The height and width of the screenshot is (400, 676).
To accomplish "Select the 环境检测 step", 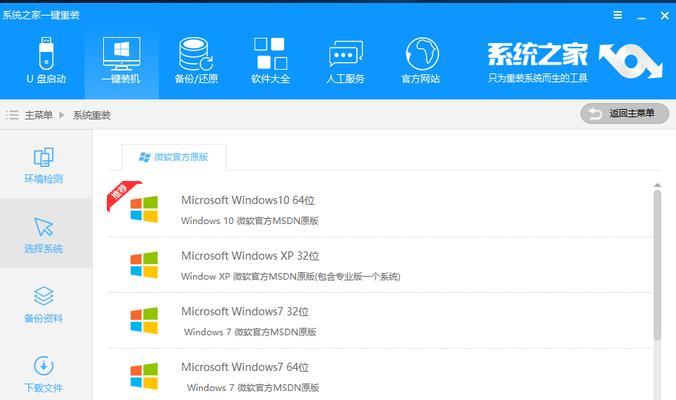I will click(44, 166).
